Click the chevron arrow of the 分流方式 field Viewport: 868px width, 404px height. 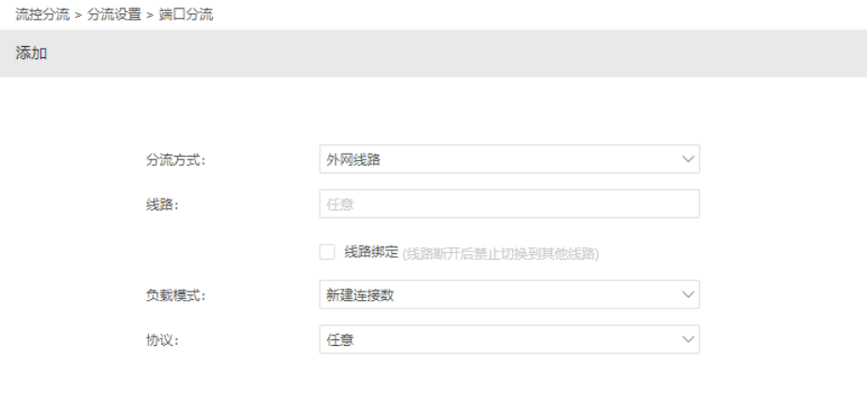pyautogui.click(x=687, y=159)
